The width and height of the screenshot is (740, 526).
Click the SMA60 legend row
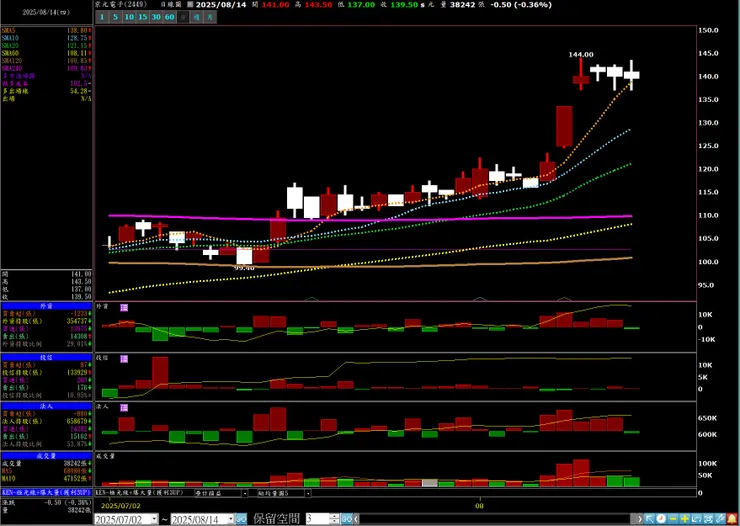[46, 53]
